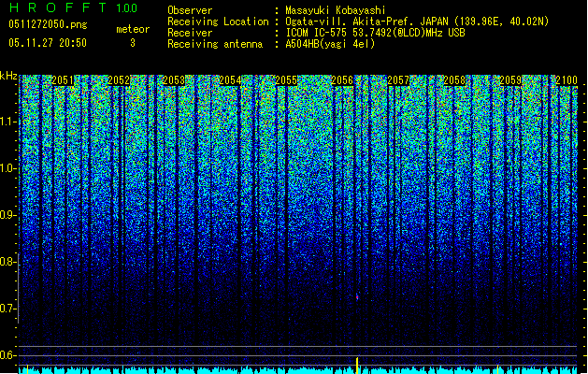The height and width of the screenshot is (374, 588).
Task: Click the 2057 time marker label
Action: tap(398, 80)
